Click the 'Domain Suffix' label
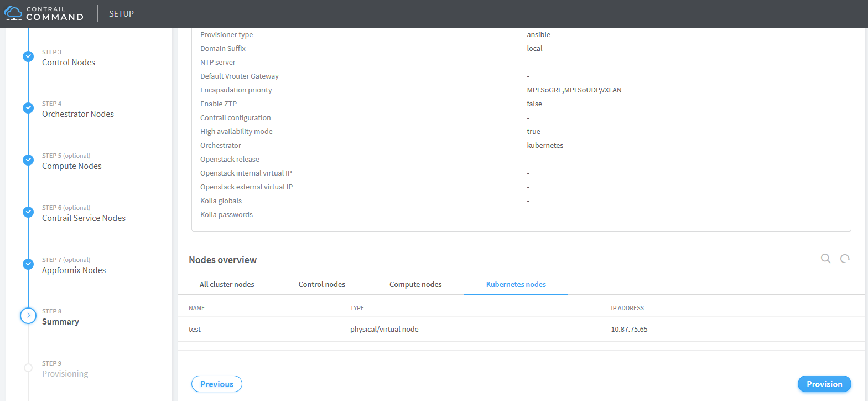 [x=222, y=48]
